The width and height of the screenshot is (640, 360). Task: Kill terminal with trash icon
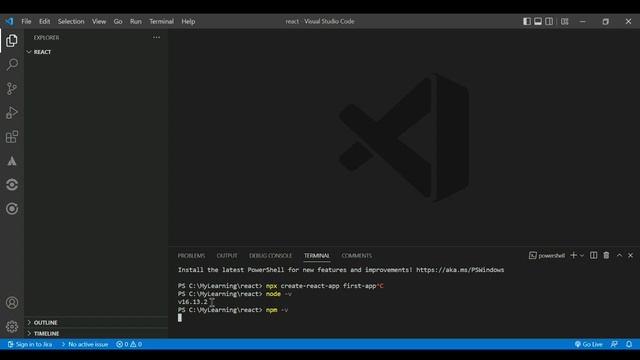(x=606, y=255)
